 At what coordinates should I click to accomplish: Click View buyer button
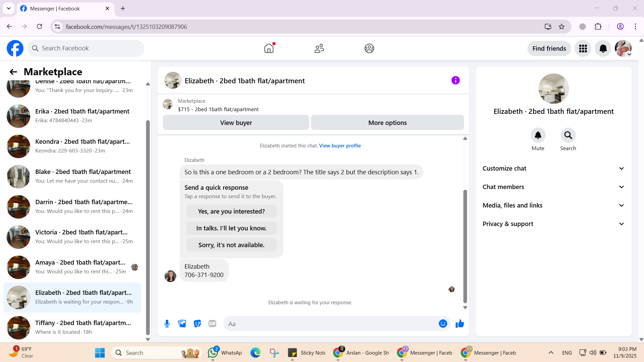236,123
